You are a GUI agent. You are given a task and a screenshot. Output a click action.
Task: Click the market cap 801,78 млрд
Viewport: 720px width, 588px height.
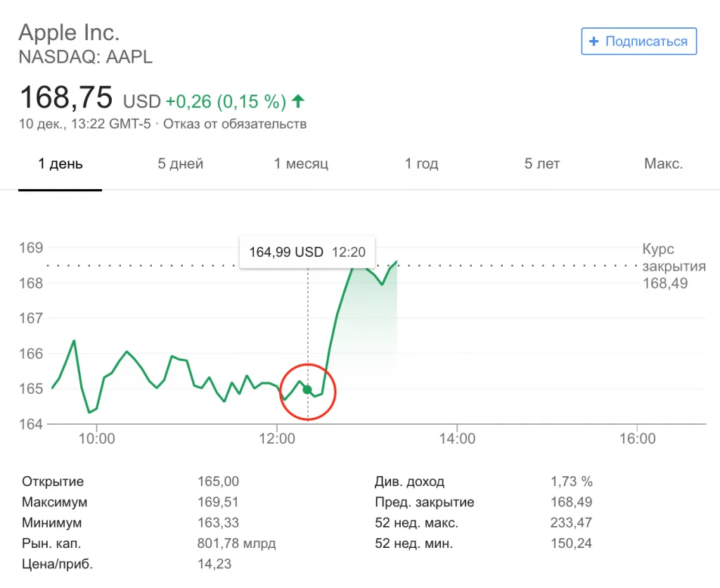pyautogui.click(x=236, y=544)
